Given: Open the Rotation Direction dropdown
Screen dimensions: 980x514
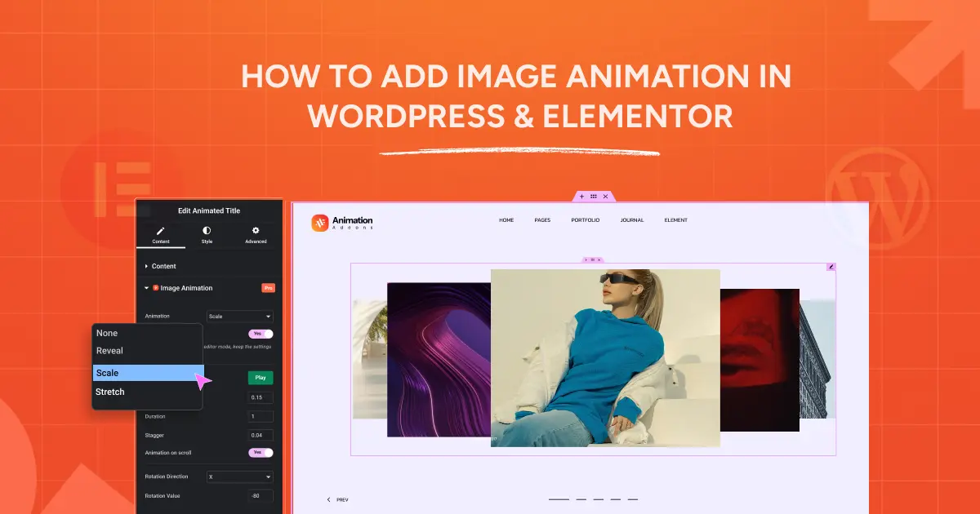Looking at the screenshot, I should click(x=239, y=476).
